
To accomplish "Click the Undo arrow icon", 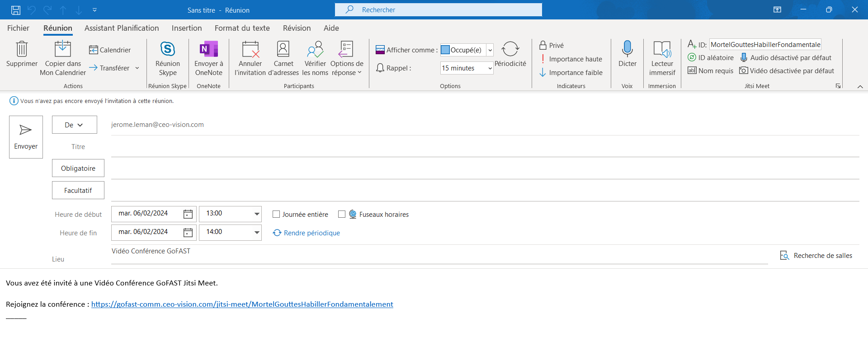I will click(32, 10).
